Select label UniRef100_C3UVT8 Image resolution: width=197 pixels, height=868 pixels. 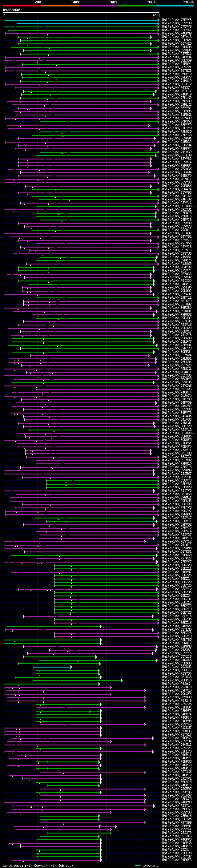(x=177, y=481)
